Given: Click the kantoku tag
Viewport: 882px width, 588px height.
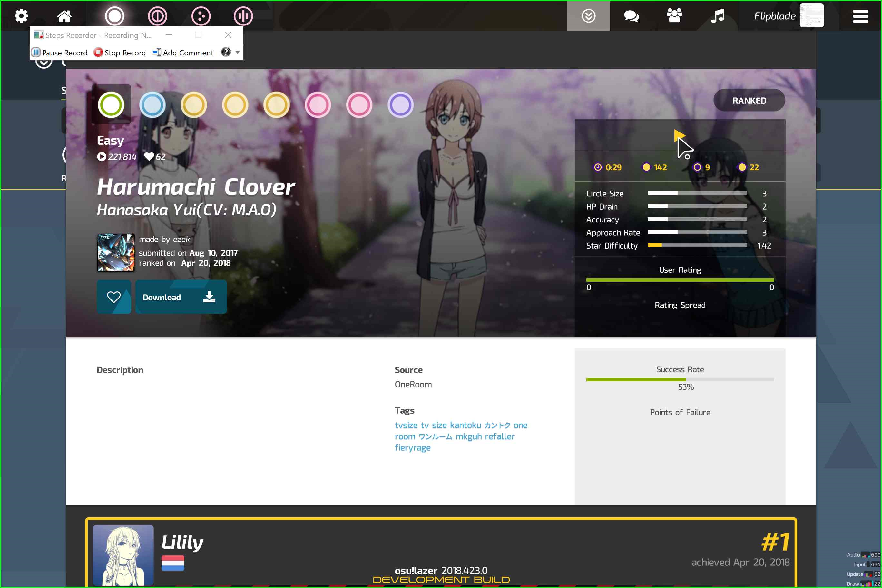Looking at the screenshot, I should (x=465, y=425).
